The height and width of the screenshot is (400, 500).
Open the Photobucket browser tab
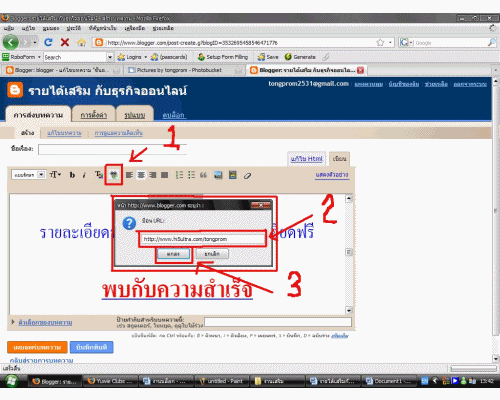[x=184, y=70]
